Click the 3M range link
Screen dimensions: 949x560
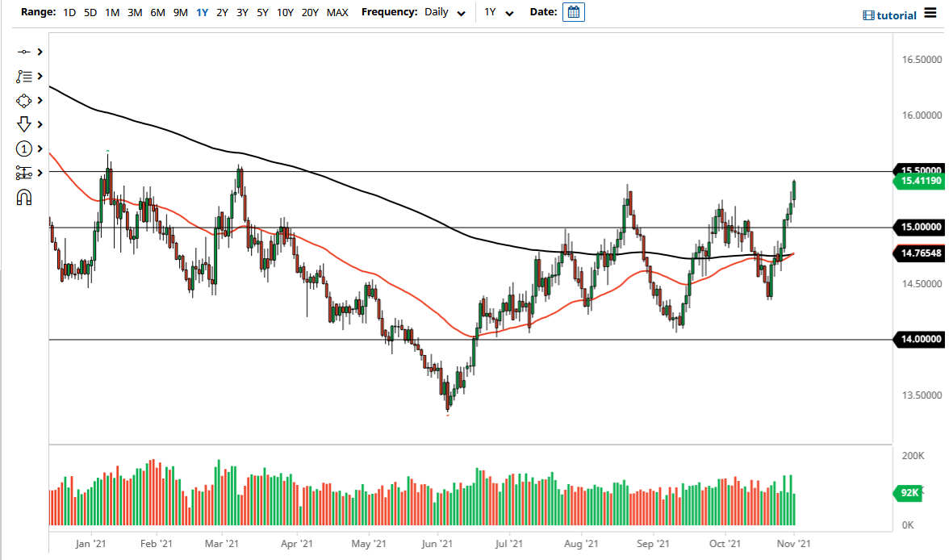click(x=134, y=13)
